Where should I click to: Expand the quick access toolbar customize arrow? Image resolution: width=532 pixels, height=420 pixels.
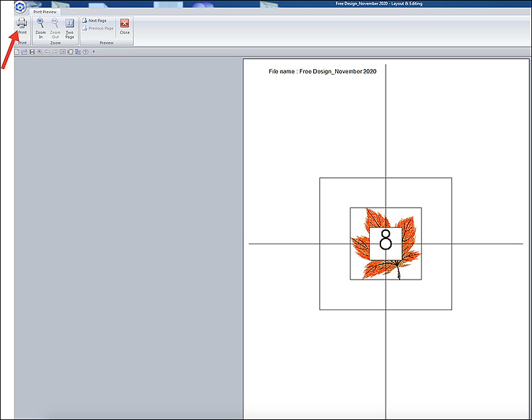click(94, 51)
